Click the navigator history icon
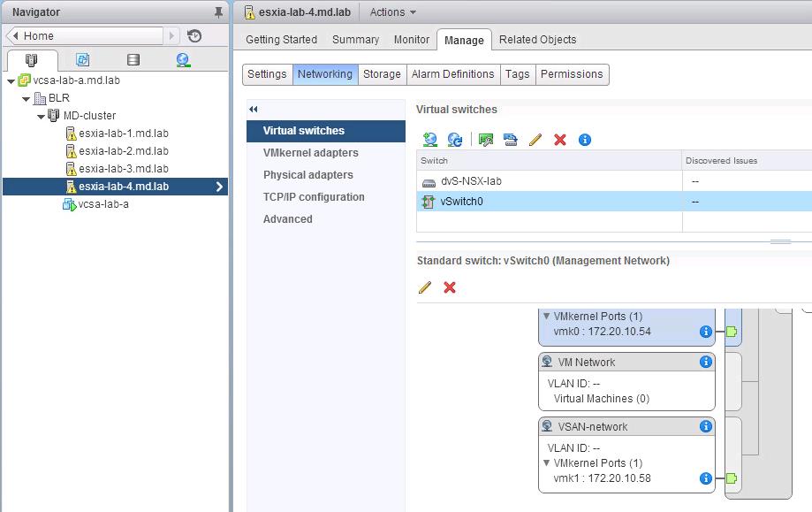This screenshot has width=812, height=512. click(194, 36)
